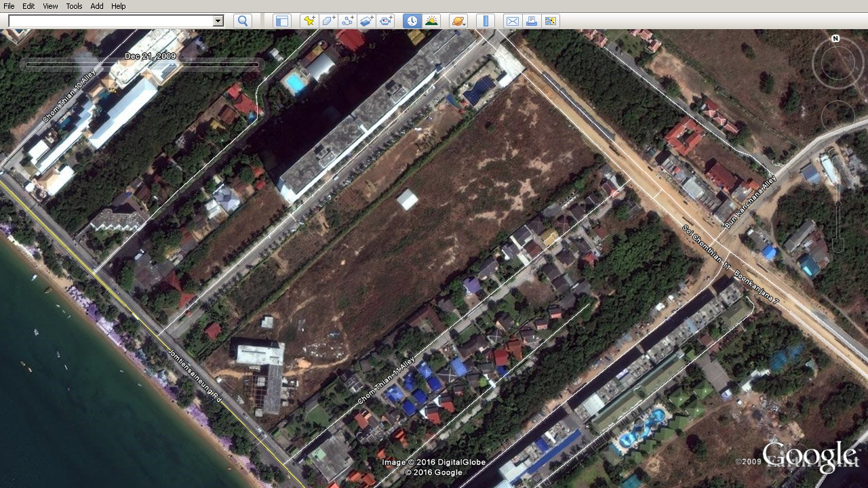Viewport: 868px width, 488px height.
Task: Open the planet switcher dropdown
Action: click(x=458, y=21)
